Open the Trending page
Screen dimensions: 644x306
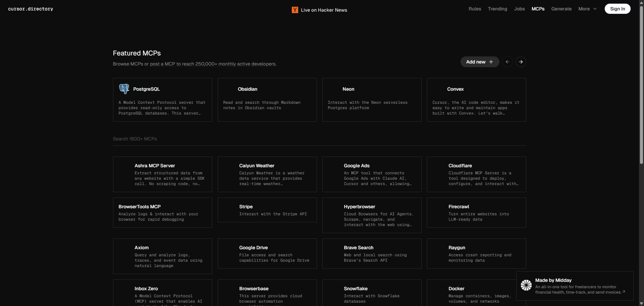[x=497, y=9]
